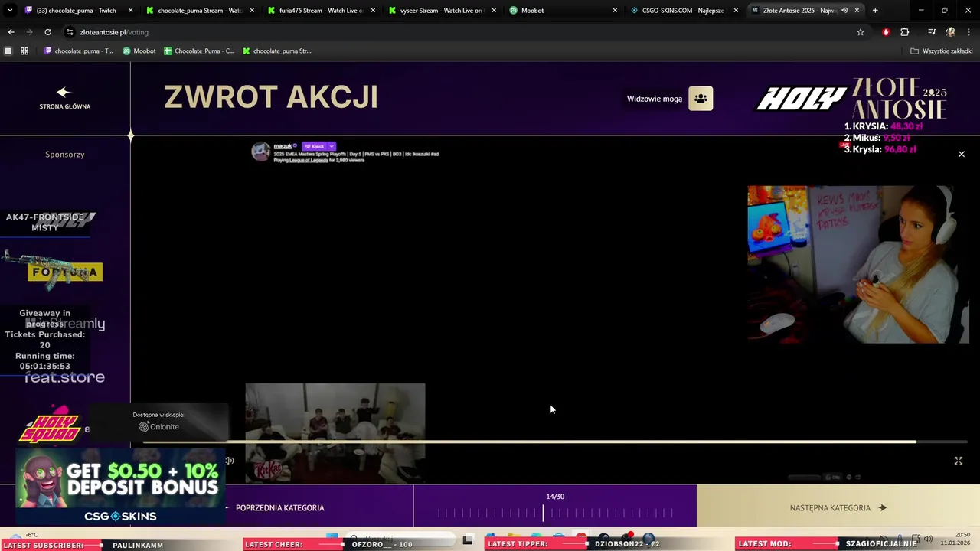Open the taskbar clock showing 20:50

pyautogui.click(x=955, y=538)
